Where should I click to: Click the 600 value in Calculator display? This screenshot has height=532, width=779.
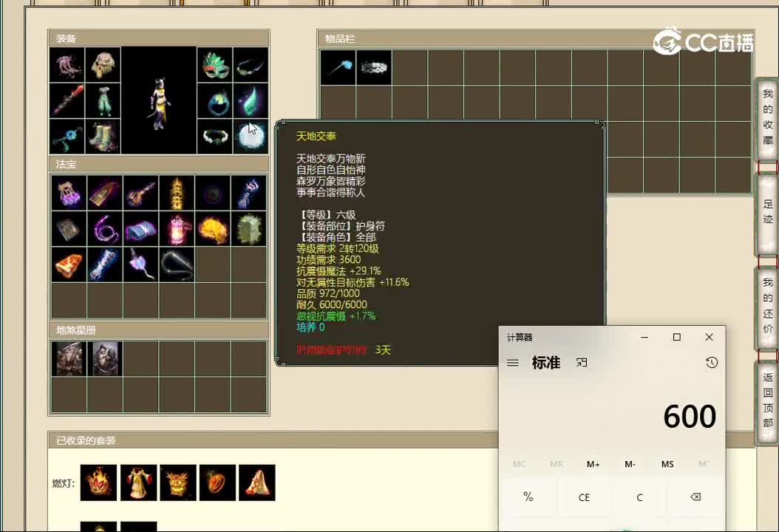(690, 416)
